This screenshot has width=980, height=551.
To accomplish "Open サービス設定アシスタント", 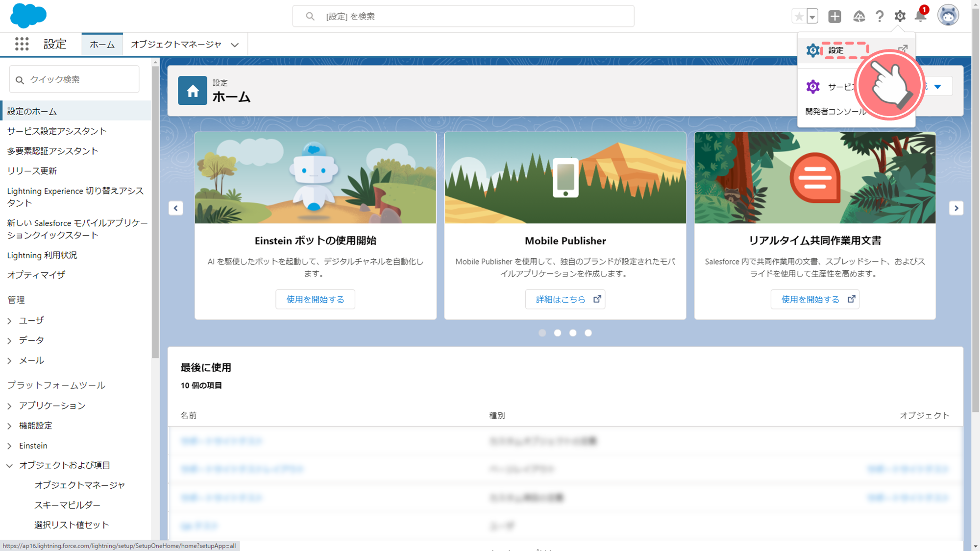I will [x=57, y=131].
